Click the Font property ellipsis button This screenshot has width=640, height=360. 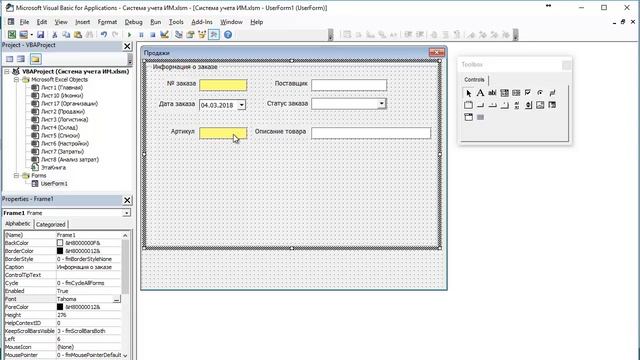click(116, 299)
